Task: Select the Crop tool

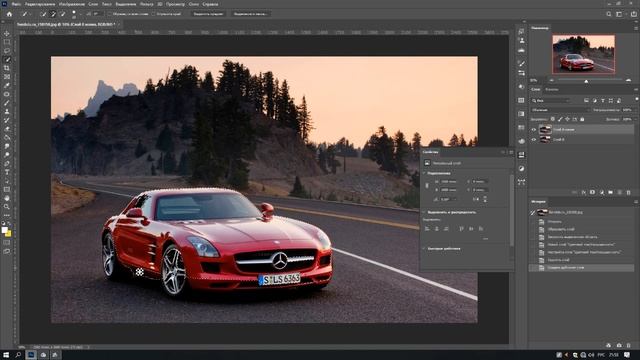Action: [7, 68]
